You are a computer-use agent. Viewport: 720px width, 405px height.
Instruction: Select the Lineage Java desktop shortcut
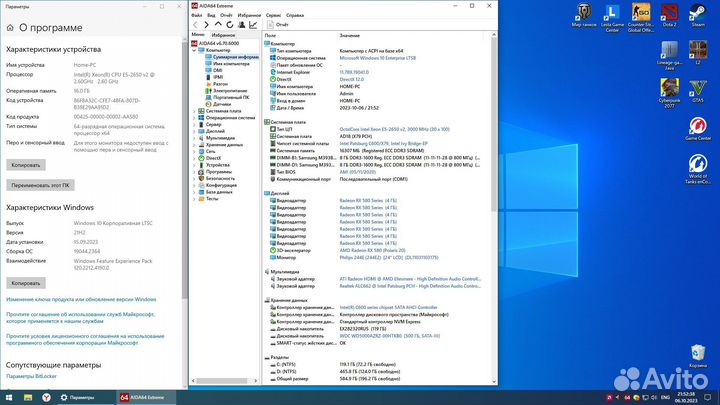tap(669, 56)
